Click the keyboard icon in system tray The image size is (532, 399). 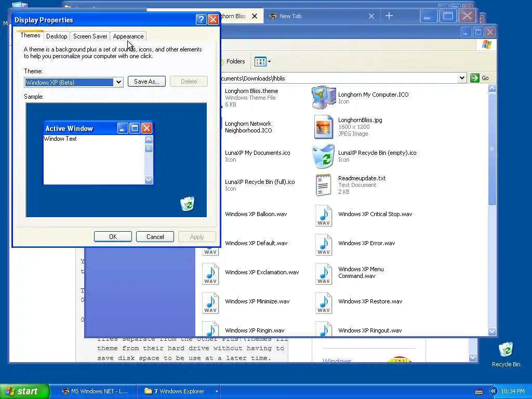(x=478, y=392)
